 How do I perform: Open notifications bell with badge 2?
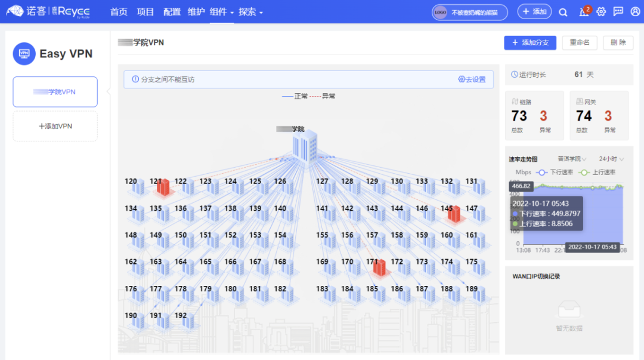coord(584,11)
